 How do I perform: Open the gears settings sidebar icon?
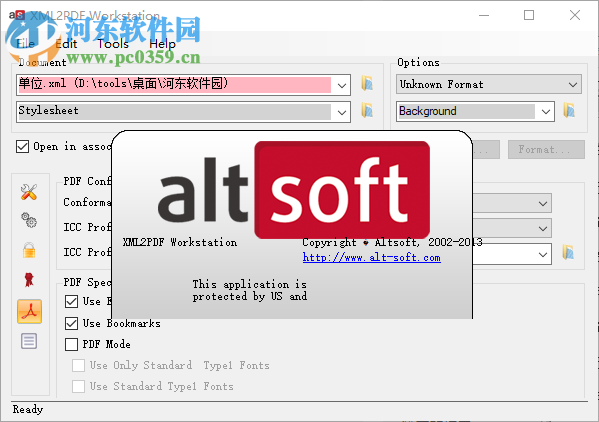pyautogui.click(x=29, y=220)
